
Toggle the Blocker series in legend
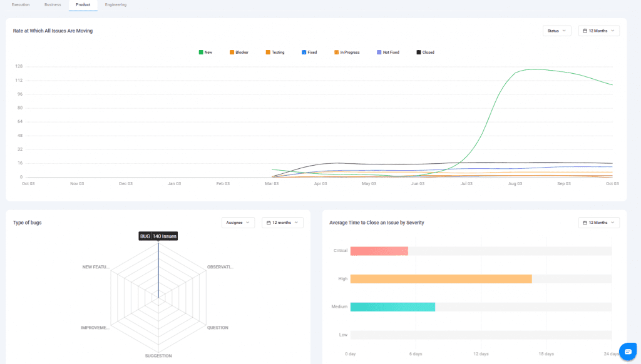[238, 53]
